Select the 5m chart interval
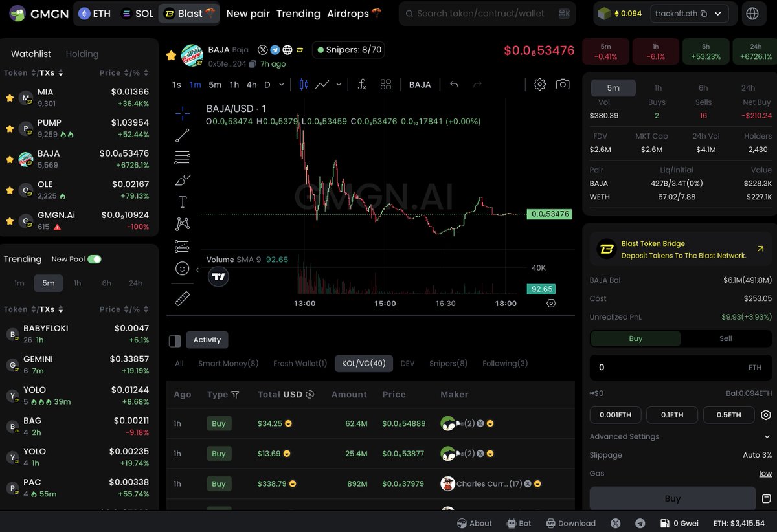 coord(215,85)
